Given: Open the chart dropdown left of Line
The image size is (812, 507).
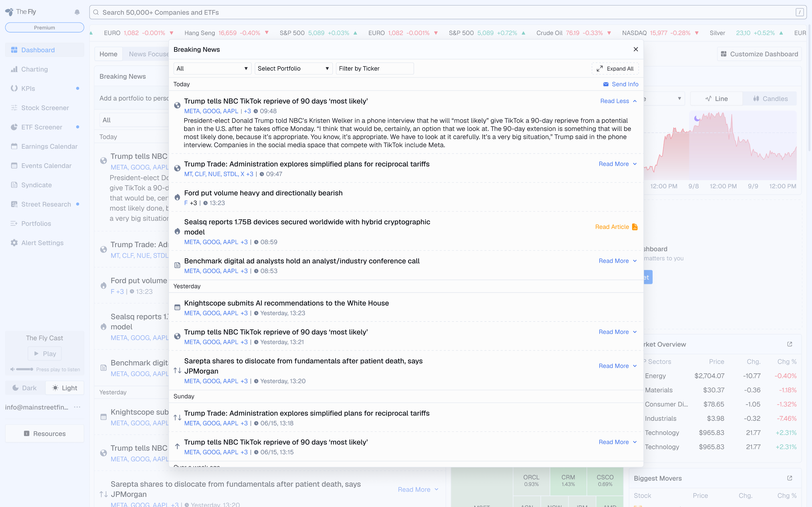Looking at the screenshot, I should 664,99.
